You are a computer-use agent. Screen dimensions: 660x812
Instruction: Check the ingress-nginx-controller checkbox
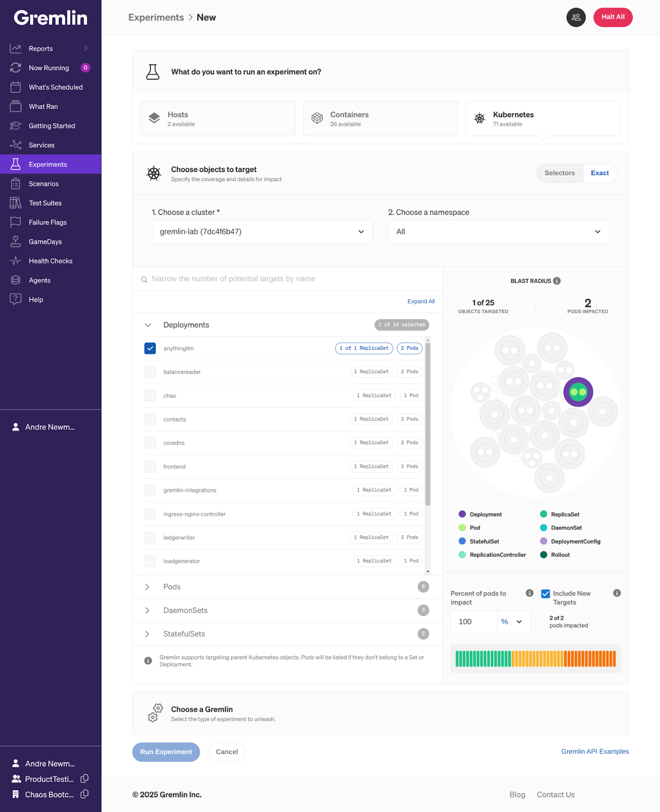(150, 514)
